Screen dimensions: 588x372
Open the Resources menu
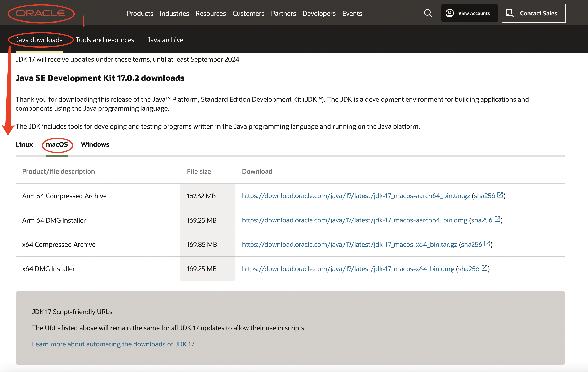point(211,13)
